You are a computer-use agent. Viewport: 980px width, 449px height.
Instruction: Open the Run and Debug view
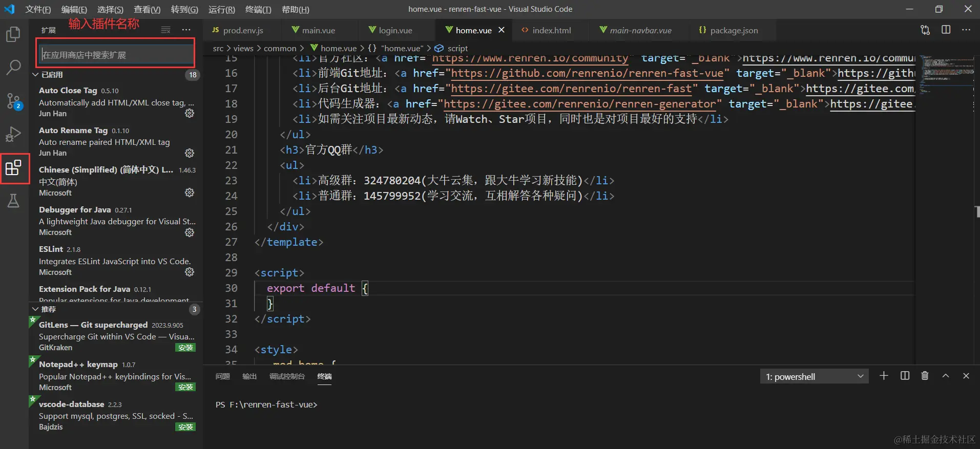point(13,134)
